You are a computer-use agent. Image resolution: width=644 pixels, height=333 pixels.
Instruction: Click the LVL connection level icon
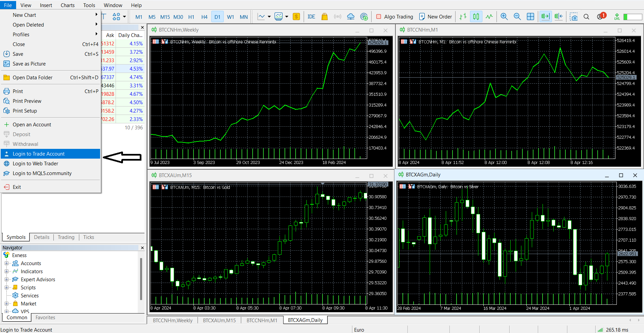(x=617, y=16)
